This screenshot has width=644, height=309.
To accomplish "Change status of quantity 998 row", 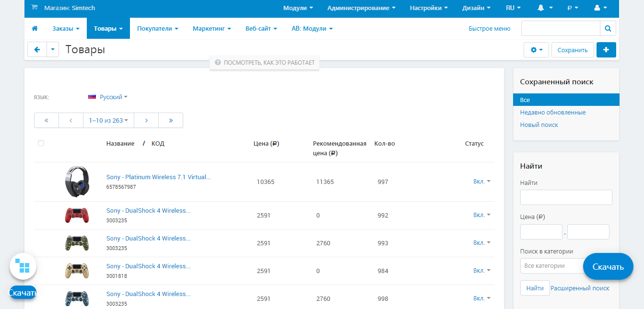I will point(482,298).
